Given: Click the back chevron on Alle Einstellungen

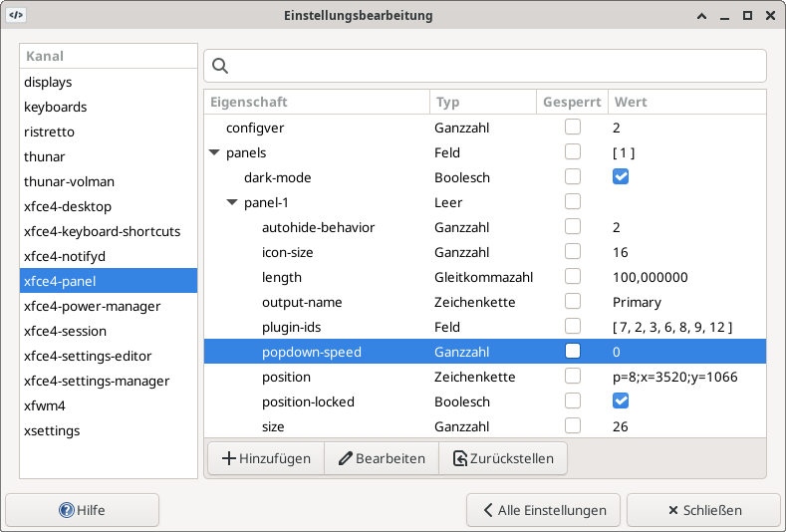Looking at the screenshot, I should click(488, 510).
